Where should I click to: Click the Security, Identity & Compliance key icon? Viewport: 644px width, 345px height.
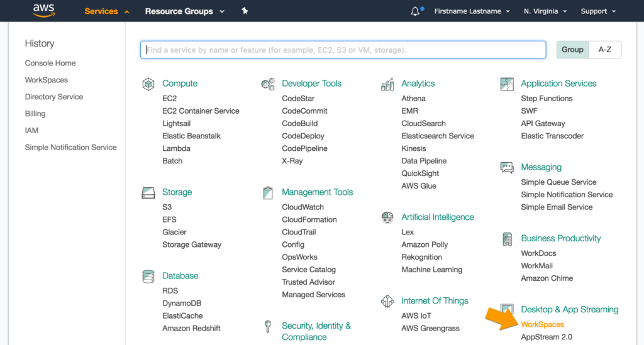click(268, 327)
